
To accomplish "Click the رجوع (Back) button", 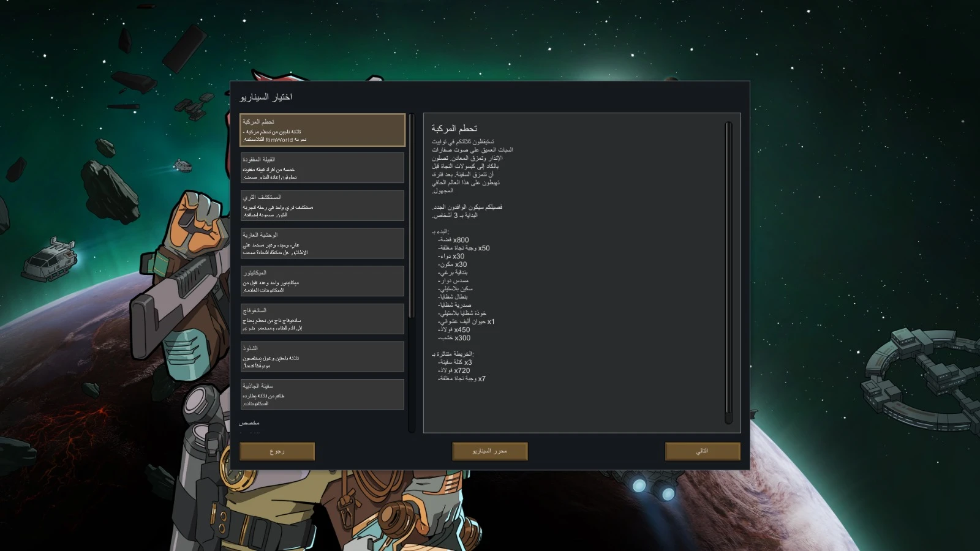I will point(277,451).
